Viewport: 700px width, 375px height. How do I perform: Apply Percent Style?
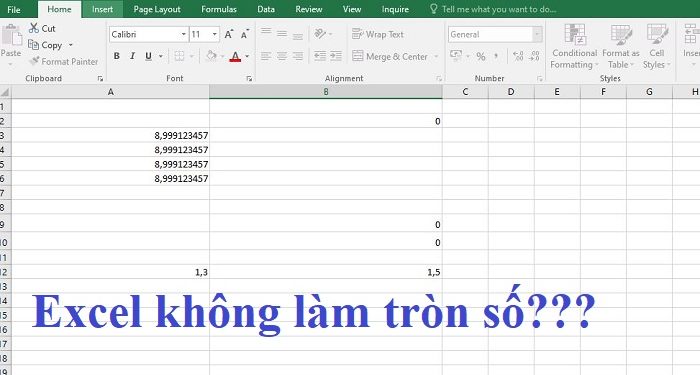click(x=481, y=56)
